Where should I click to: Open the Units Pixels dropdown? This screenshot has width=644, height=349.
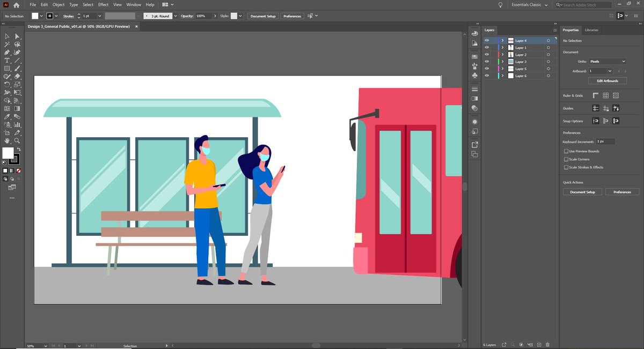coord(608,62)
